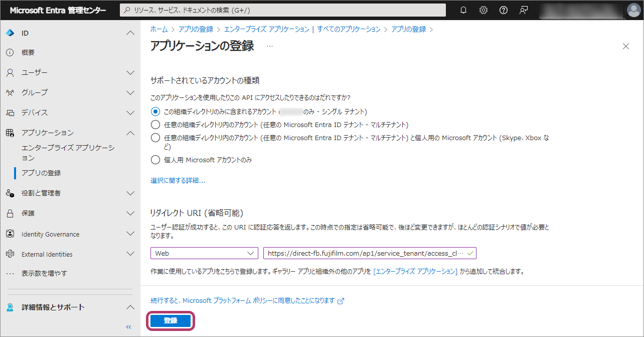Screen dimensions: 644x337
Task: Open the account avatar icon
Action: (x=633, y=10)
